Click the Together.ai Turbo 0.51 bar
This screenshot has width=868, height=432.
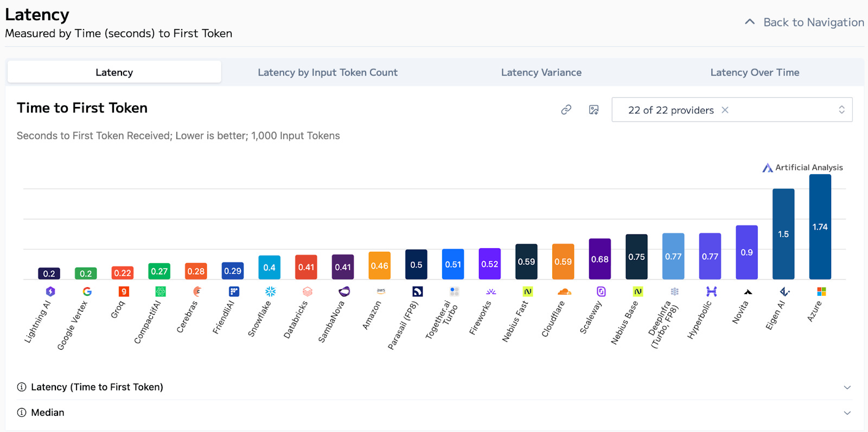[x=453, y=264]
